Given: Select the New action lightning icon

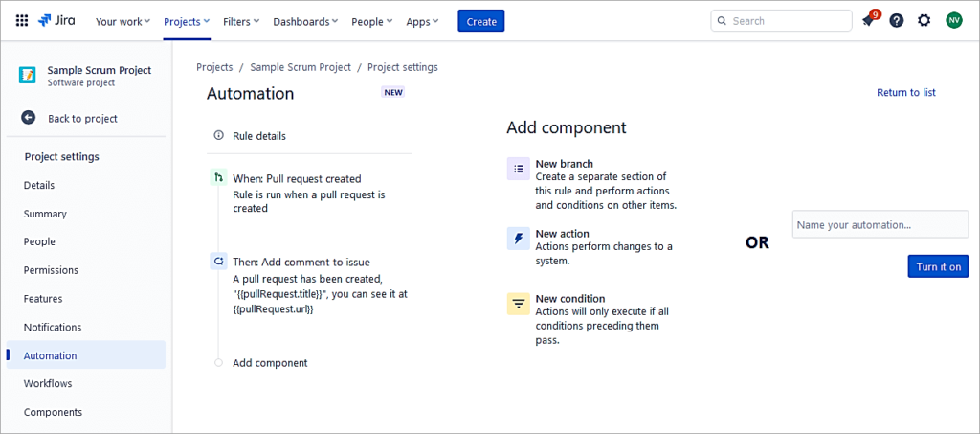Looking at the screenshot, I should tap(518, 239).
